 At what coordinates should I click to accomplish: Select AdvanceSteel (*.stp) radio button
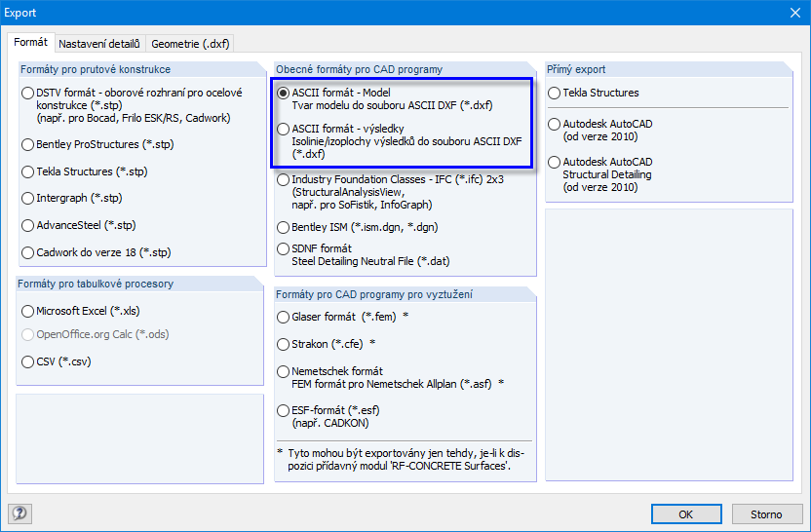[28, 226]
